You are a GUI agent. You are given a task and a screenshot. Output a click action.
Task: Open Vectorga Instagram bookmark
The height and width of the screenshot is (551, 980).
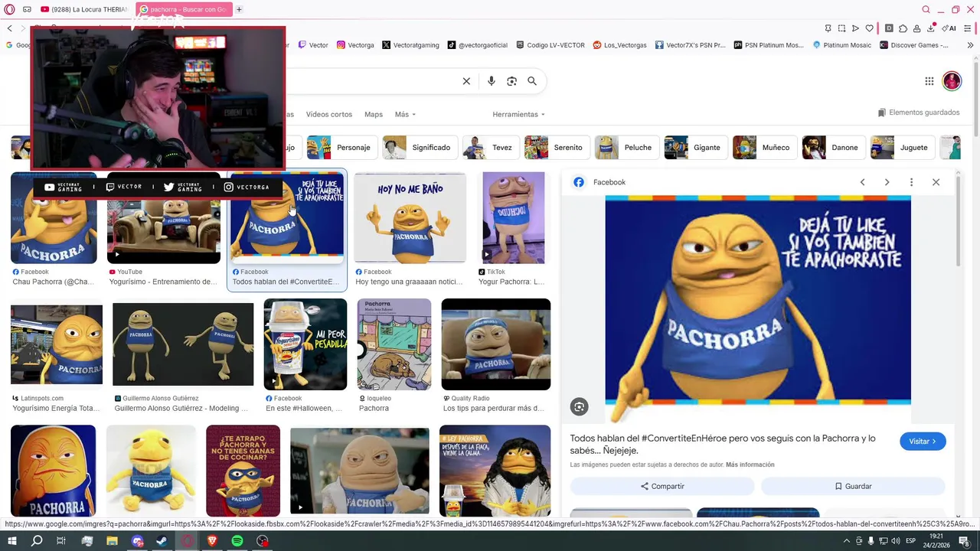(355, 45)
